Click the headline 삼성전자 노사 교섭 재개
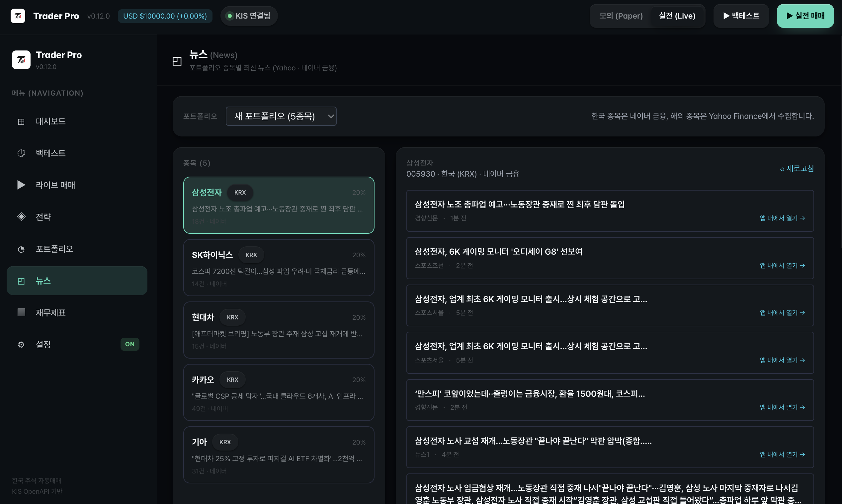The height and width of the screenshot is (504, 842). (533, 441)
